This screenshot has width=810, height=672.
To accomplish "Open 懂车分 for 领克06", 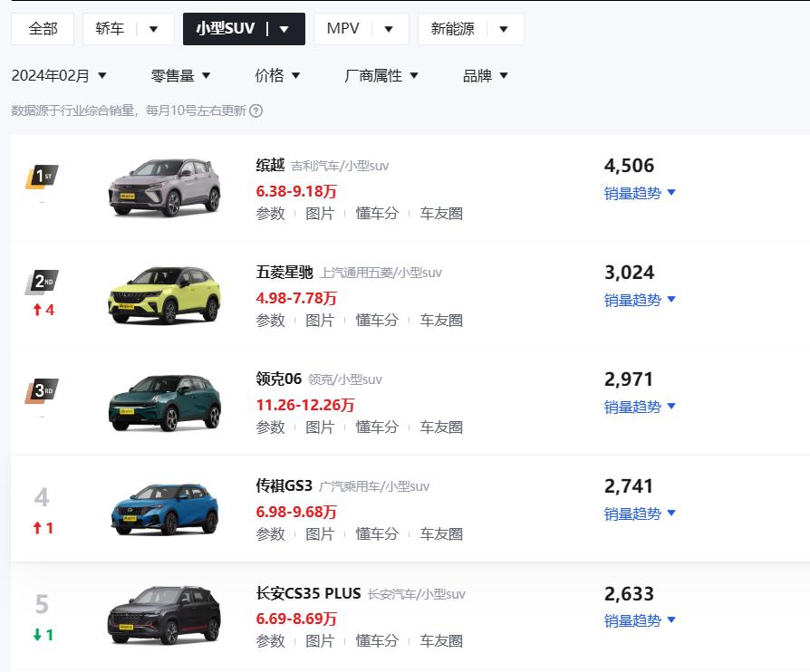I will pos(377,427).
